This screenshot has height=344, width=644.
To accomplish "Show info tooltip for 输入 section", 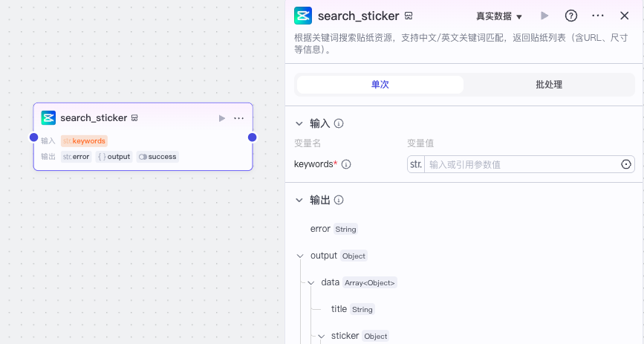I will pos(339,123).
